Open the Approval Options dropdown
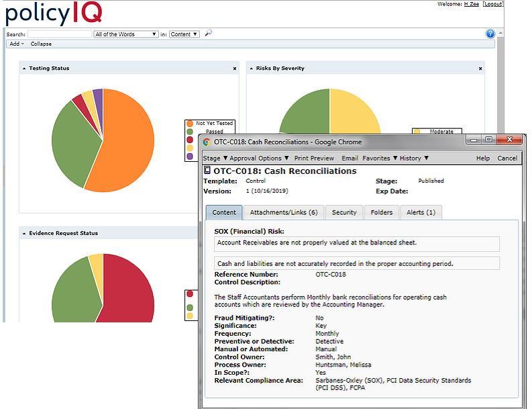The image size is (532, 409). click(x=259, y=158)
